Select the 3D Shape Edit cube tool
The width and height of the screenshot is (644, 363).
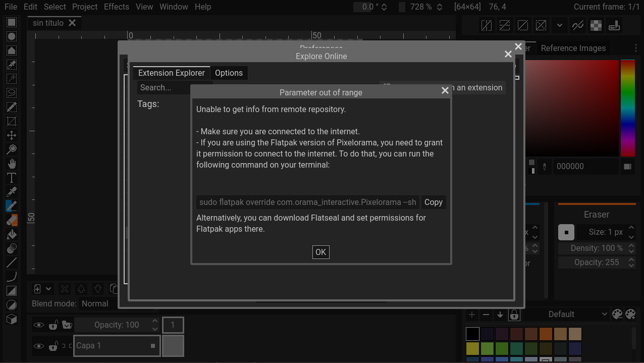(11, 319)
